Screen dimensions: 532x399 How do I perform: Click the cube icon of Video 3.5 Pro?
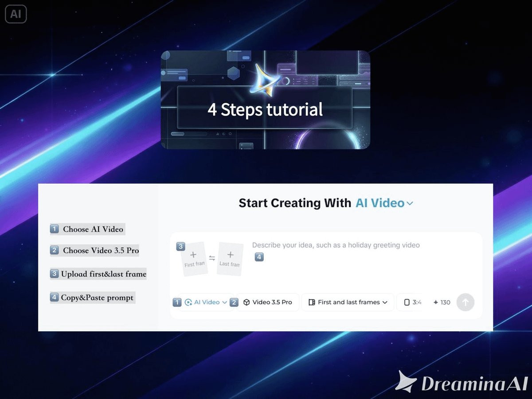(x=246, y=302)
